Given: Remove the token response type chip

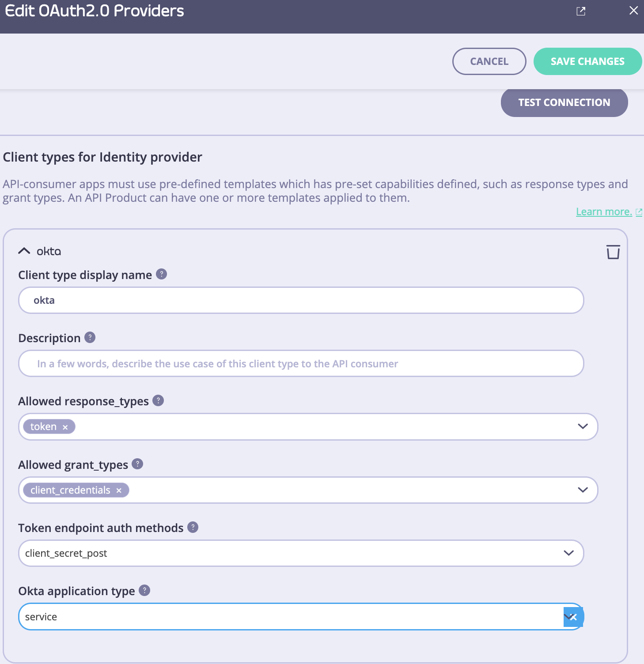Looking at the screenshot, I should pyautogui.click(x=65, y=427).
